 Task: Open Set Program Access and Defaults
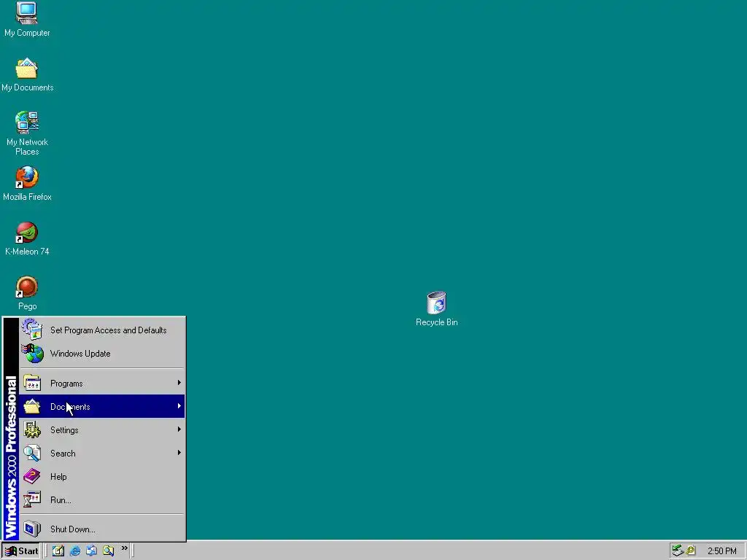(x=102, y=330)
